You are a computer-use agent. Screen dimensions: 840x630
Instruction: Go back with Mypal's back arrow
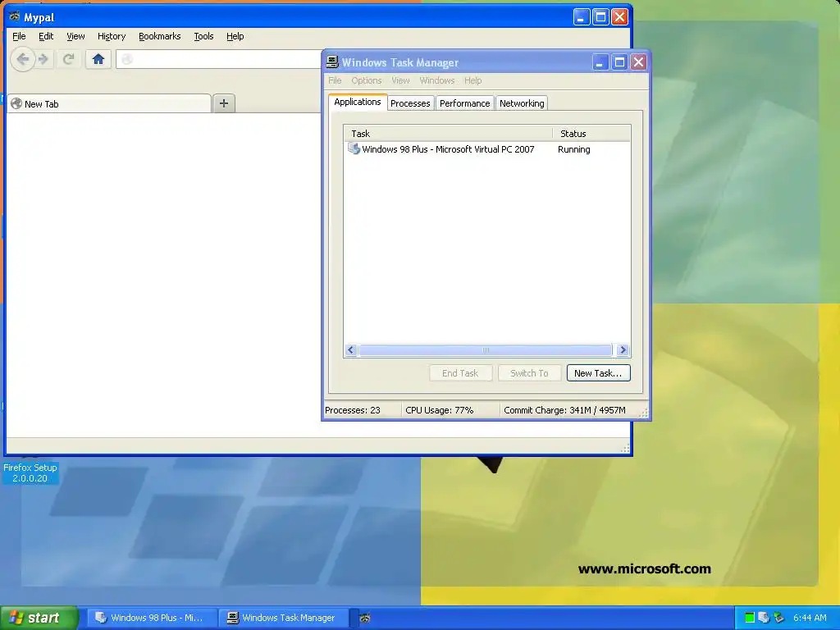[x=22, y=59]
